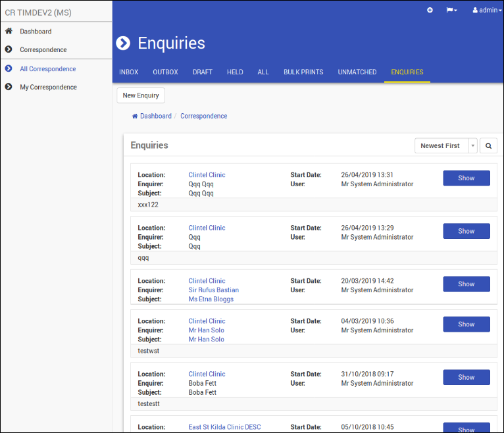
Task: Show the enquiry dated 26/04/2019 13:31
Action: coord(466,178)
